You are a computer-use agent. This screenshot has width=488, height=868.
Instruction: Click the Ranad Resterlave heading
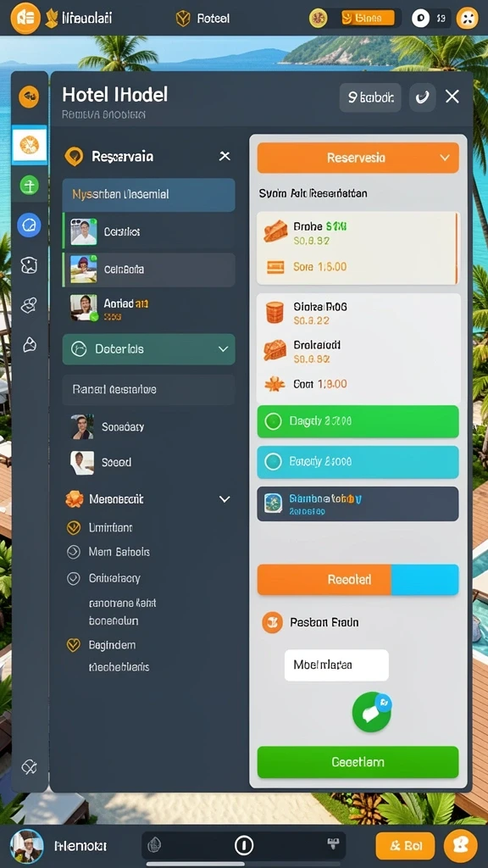114,389
